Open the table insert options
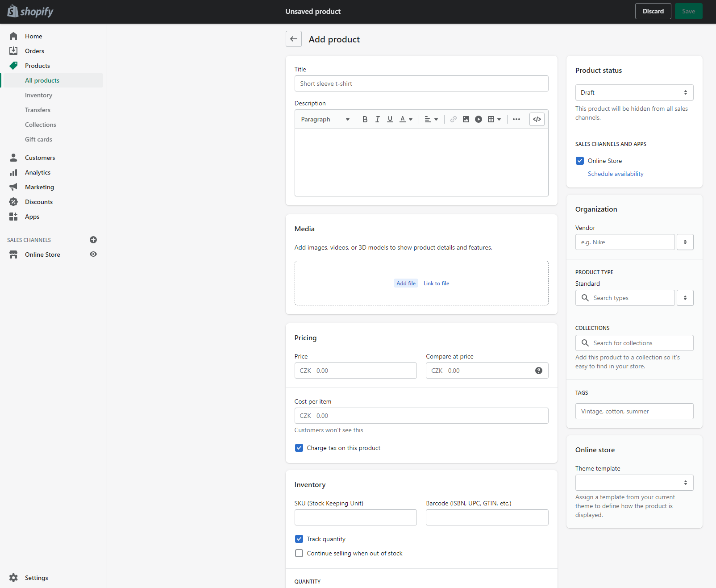This screenshot has height=588, width=716. click(x=494, y=119)
